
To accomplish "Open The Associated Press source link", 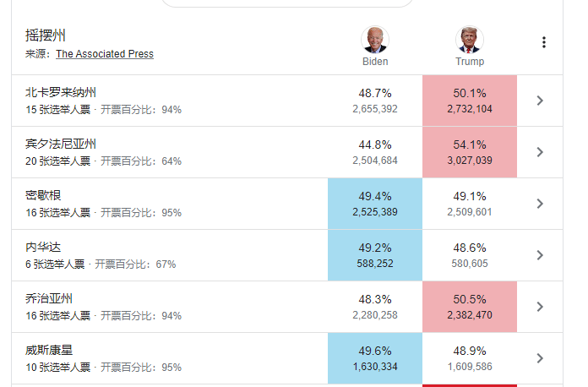I will [x=105, y=54].
